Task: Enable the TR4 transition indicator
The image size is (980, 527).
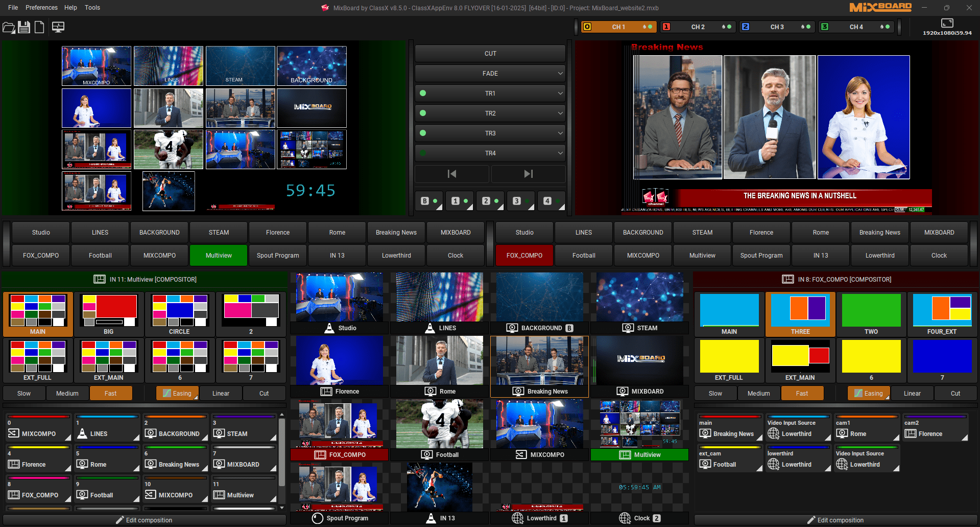Action: click(423, 153)
